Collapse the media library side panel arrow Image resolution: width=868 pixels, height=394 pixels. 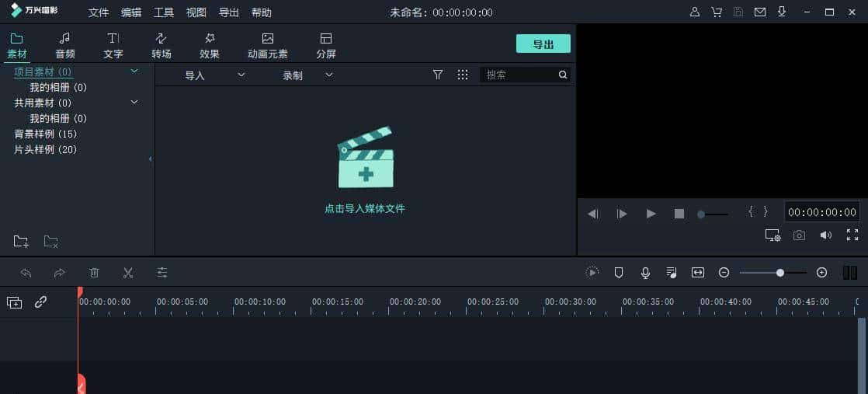coord(150,159)
